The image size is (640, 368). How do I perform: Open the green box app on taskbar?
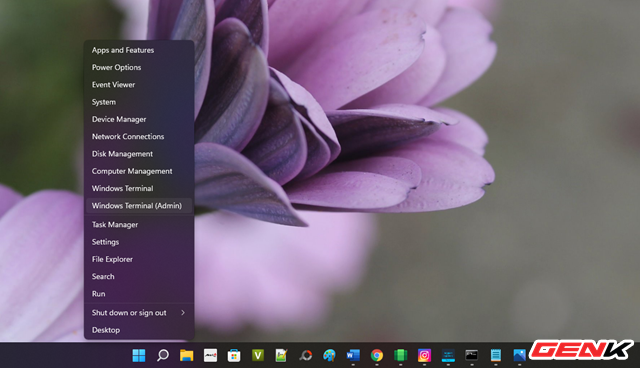click(x=400, y=355)
